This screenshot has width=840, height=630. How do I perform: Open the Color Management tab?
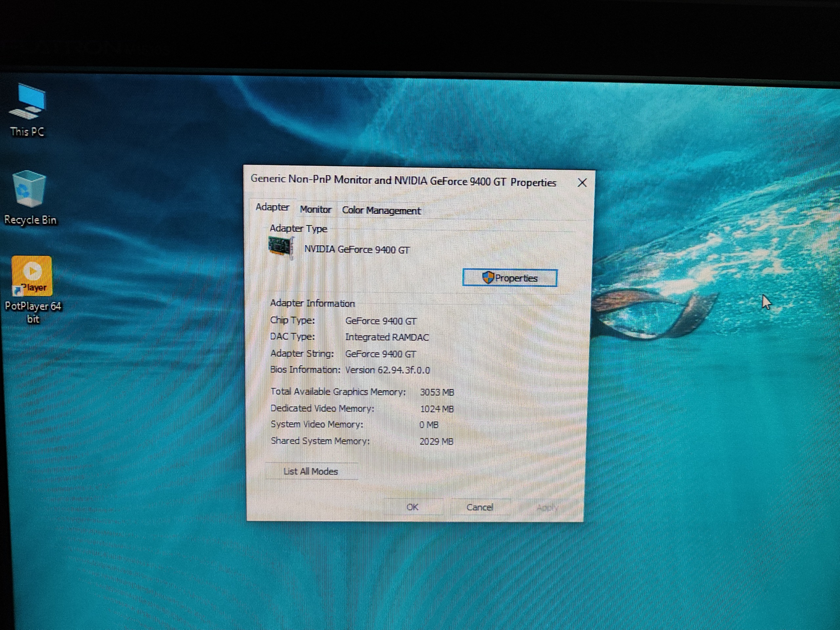[381, 210]
